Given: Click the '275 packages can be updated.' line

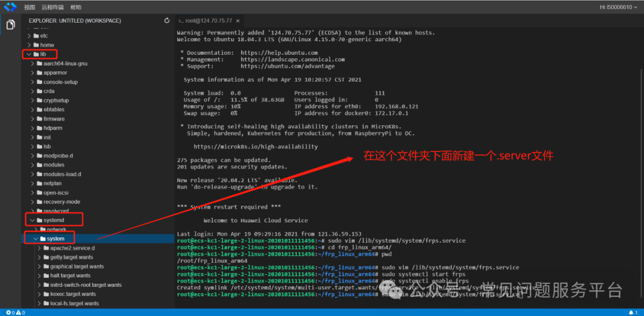Looking at the screenshot, I should pos(224,160).
